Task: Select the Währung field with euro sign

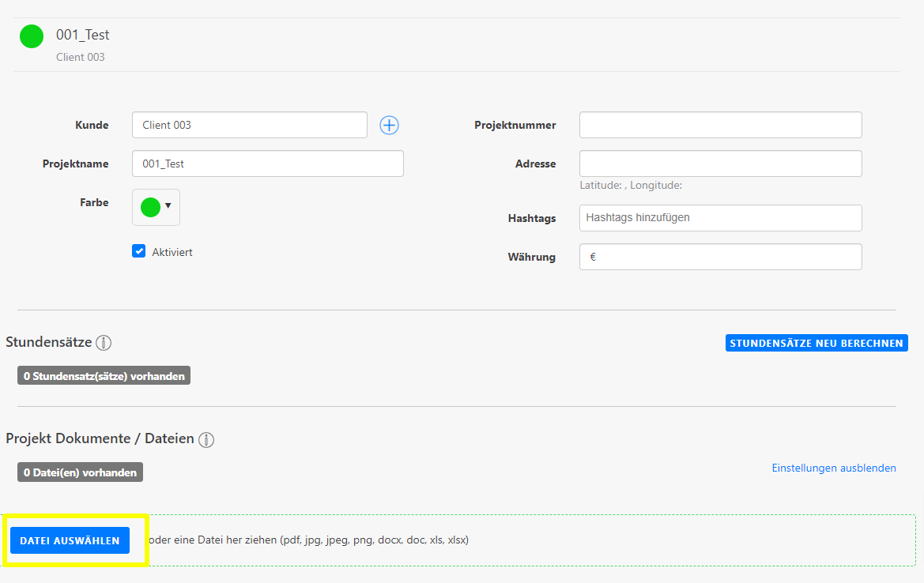Action: coord(720,257)
